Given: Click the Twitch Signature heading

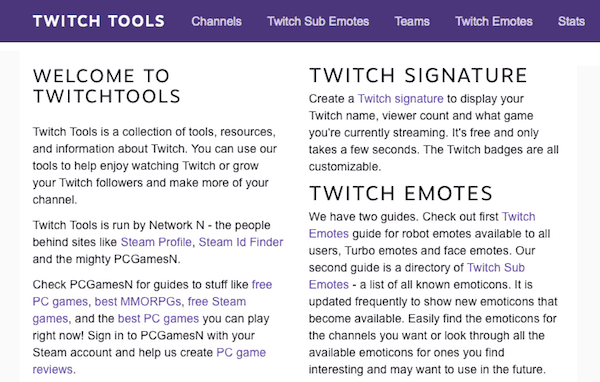Looking at the screenshot, I should [419, 75].
